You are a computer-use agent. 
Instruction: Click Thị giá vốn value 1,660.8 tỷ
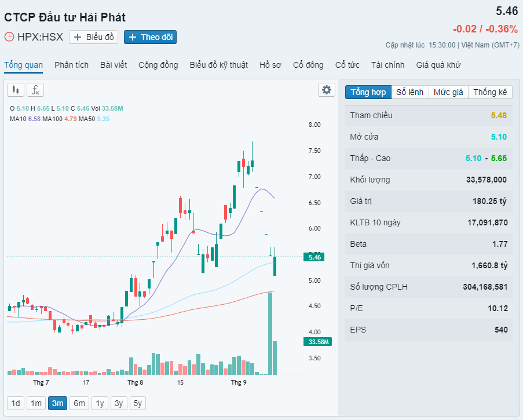489,265
